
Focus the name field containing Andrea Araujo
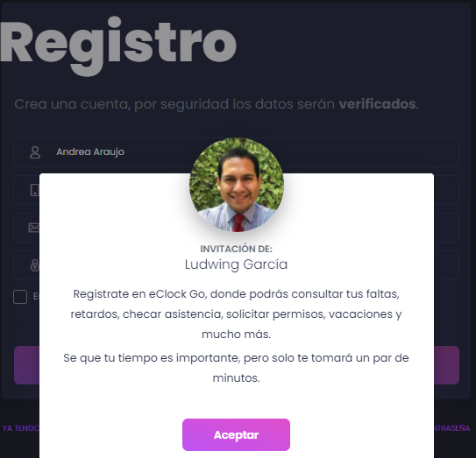(236, 152)
